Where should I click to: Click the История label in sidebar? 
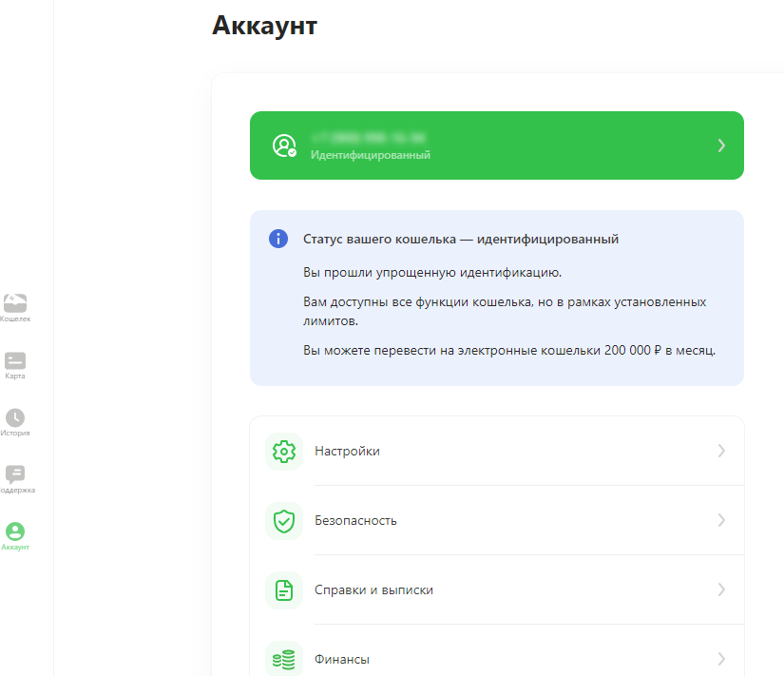(x=15, y=434)
